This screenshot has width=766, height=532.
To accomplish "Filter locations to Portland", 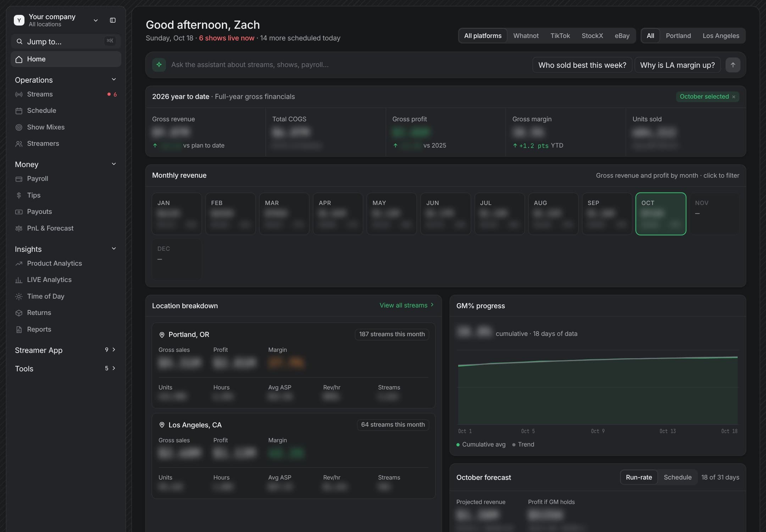I will 678,36.
